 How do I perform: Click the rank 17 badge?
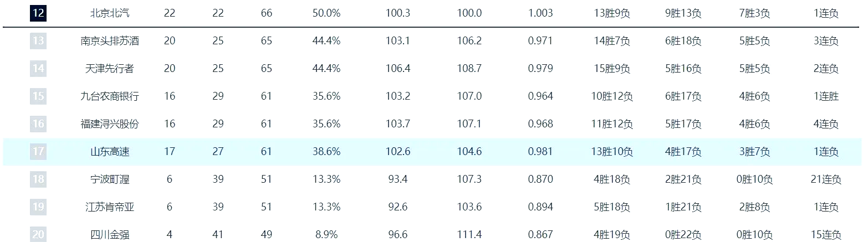[38, 152]
